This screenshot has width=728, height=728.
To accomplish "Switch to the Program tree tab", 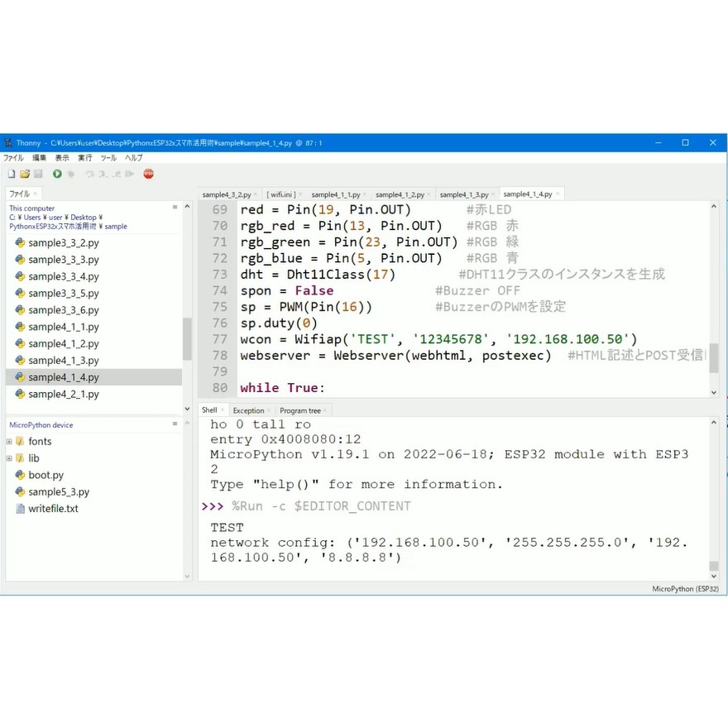I will (x=300, y=410).
